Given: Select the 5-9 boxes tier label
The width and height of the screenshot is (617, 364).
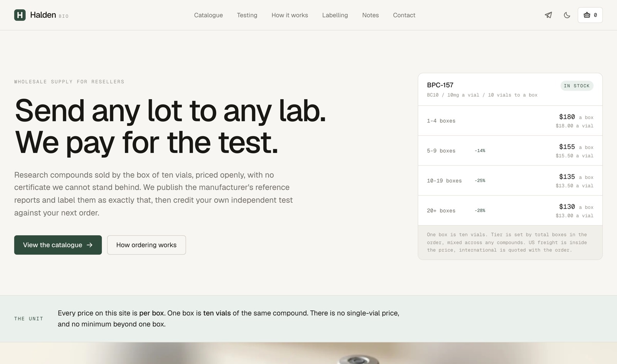Looking at the screenshot, I should tap(441, 151).
